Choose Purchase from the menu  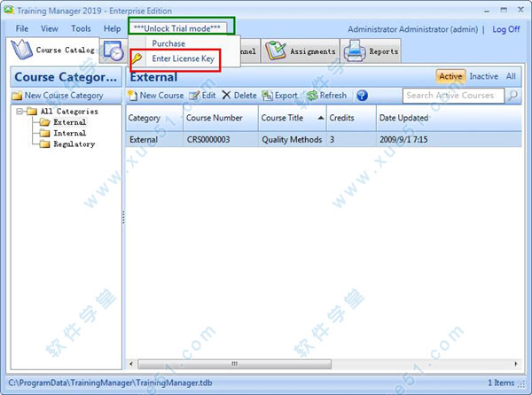pyautogui.click(x=168, y=43)
